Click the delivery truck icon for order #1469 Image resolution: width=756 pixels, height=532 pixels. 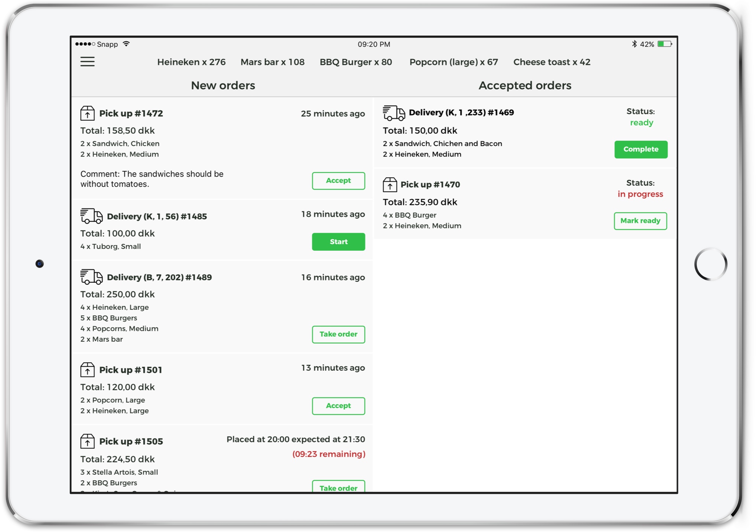[394, 113]
